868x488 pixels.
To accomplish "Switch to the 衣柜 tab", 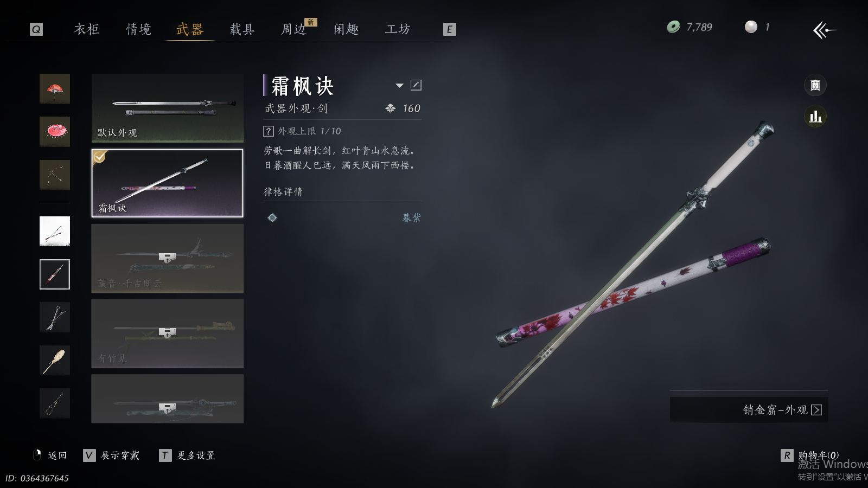I will 87,29.
